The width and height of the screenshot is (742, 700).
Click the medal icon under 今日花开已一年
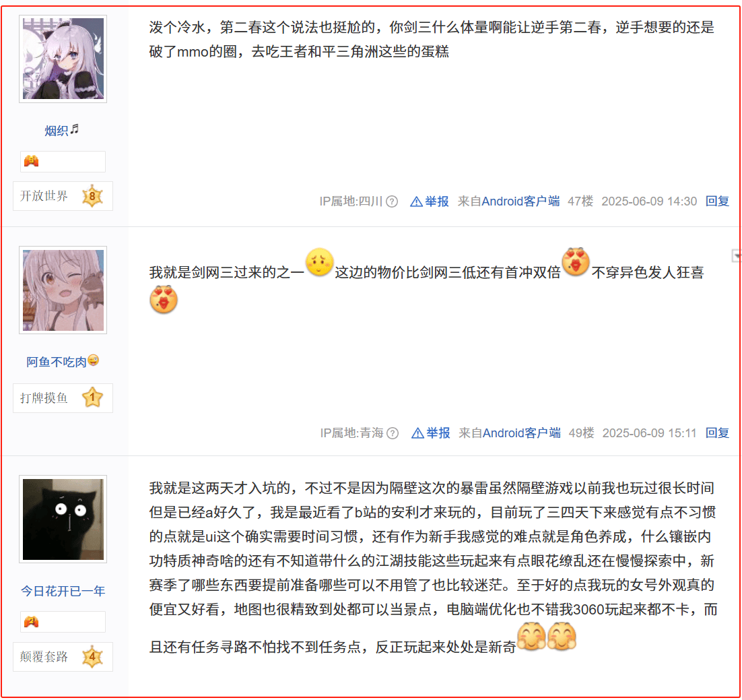coord(31,621)
